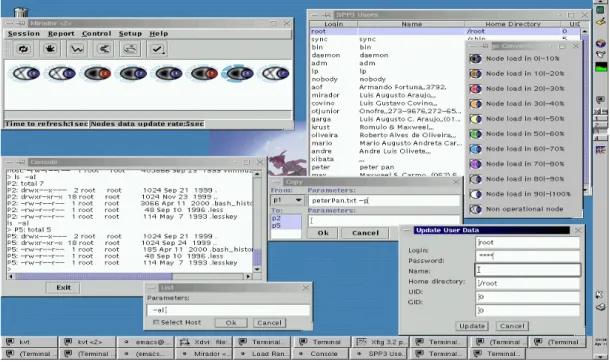Switch to 'Load Ran.' taskbar item
The image size is (610, 362).
tap(262, 354)
